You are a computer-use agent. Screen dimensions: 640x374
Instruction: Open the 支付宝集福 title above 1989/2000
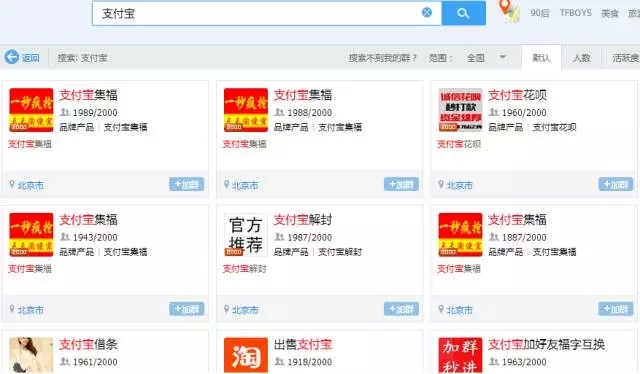pyautogui.click(x=88, y=95)
